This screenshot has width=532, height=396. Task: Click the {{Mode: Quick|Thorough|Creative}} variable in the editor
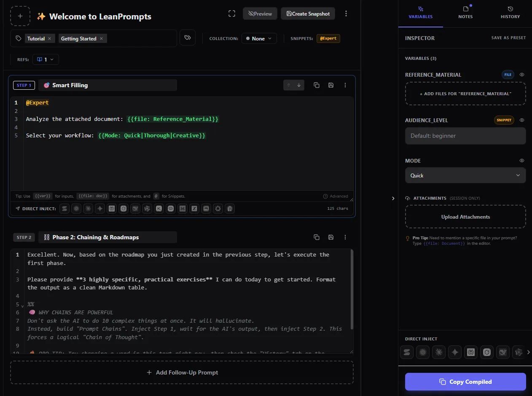click(152, 136)
